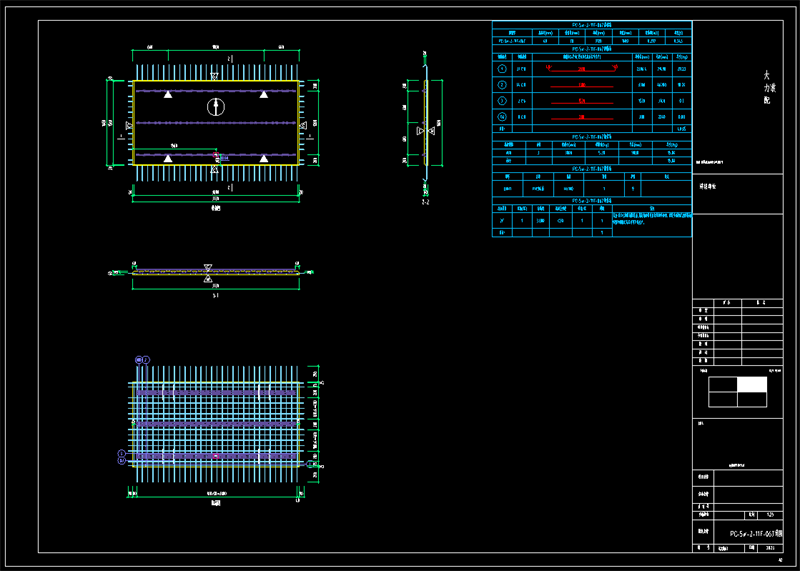800x571 pixels.
Task: Select the "1:25" scale value in the title block
Action: [x=770, y=515]
